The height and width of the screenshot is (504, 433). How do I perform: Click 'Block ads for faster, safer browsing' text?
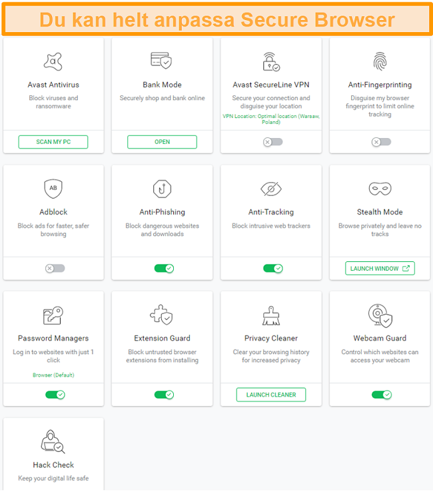point(53,230)
